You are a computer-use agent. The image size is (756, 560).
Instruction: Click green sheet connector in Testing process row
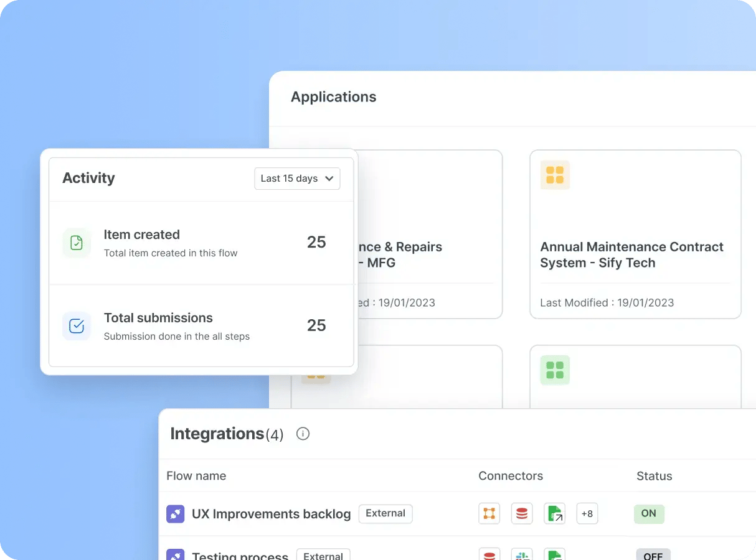point(555,554)
